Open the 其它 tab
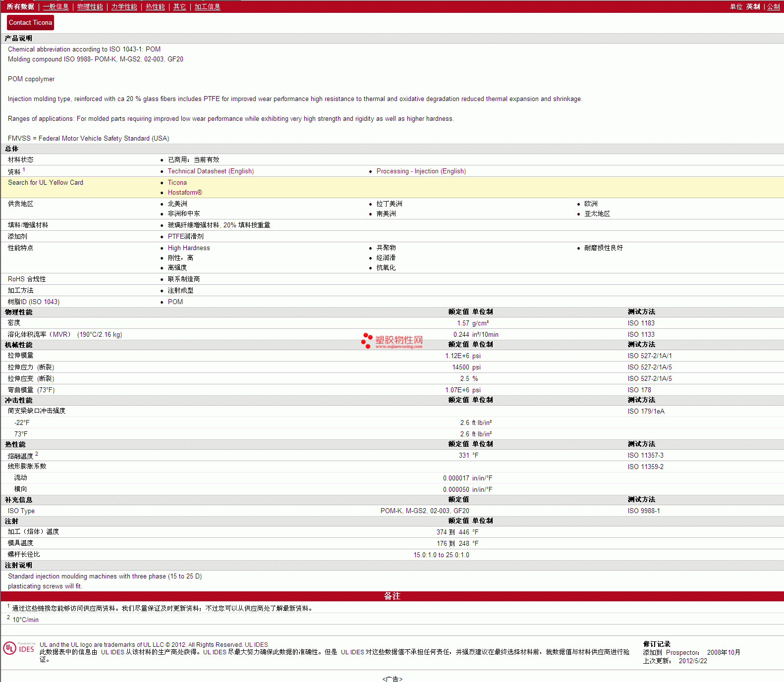784x682 pixels. [x=179, y=6]
